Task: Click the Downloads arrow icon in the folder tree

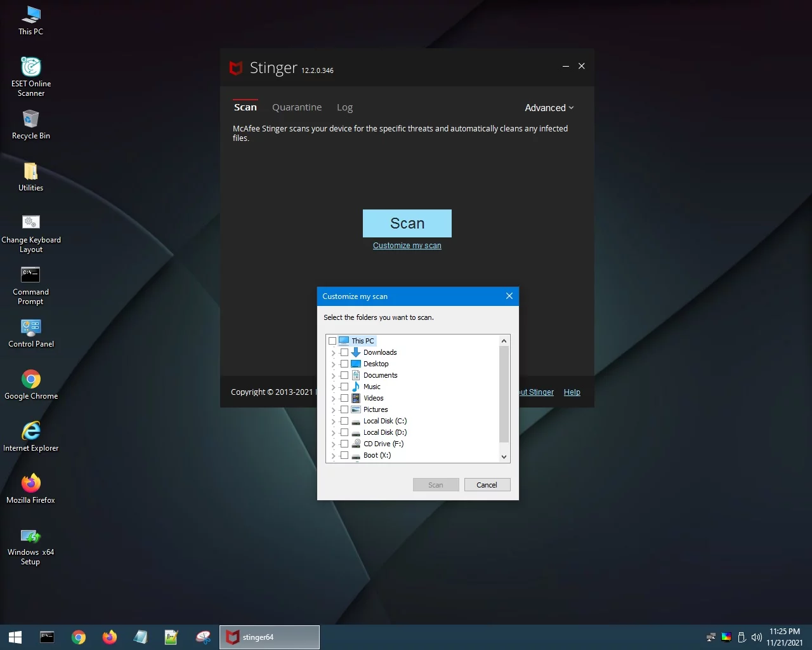Action: point(356,352)
